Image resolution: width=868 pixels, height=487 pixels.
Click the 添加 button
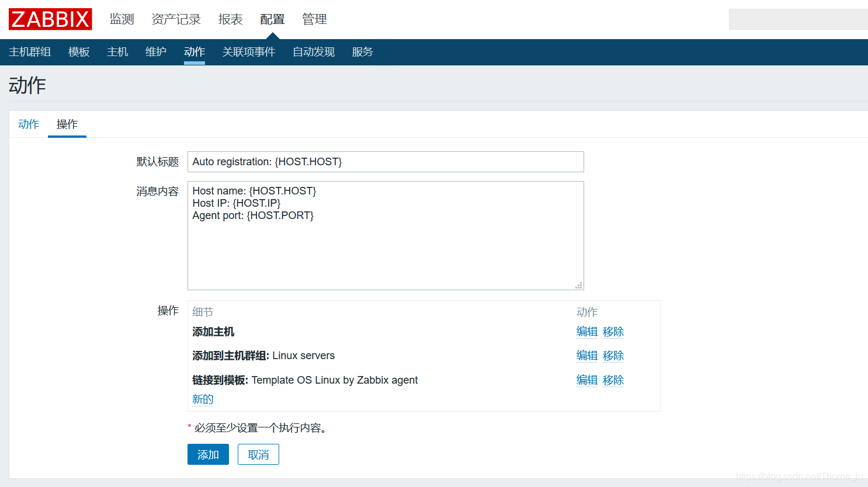(208, 454)
